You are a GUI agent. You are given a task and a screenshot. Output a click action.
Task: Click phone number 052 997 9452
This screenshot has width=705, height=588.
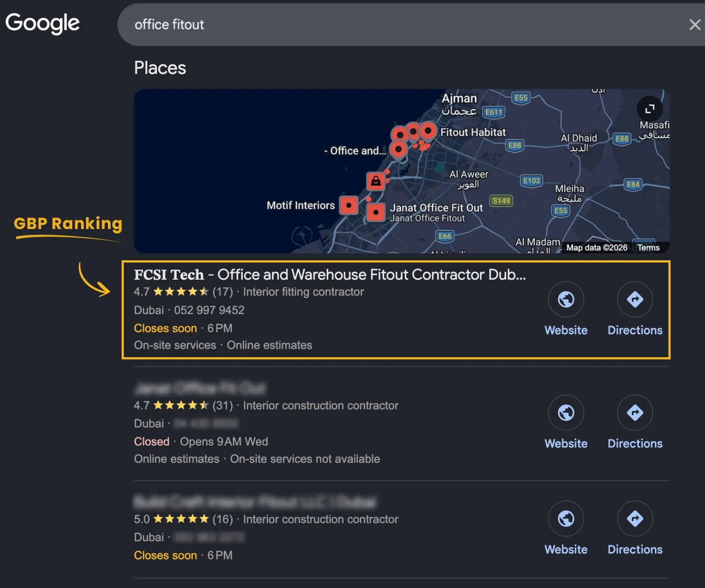209,310
